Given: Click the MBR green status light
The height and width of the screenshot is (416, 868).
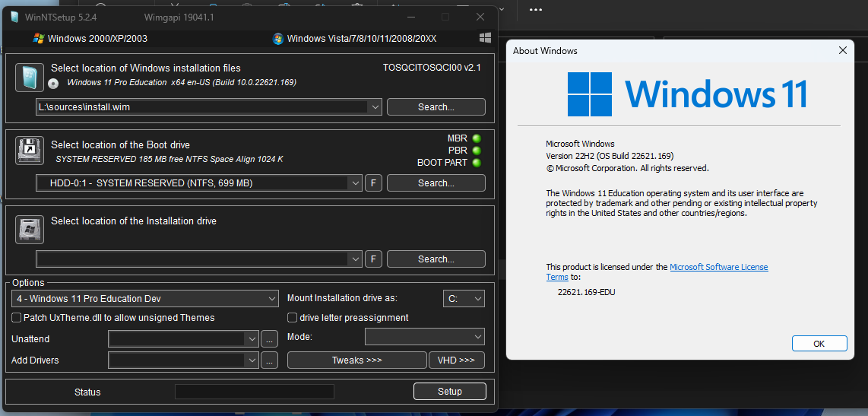Looking at the screenshot, I should (x=476, y=138).
